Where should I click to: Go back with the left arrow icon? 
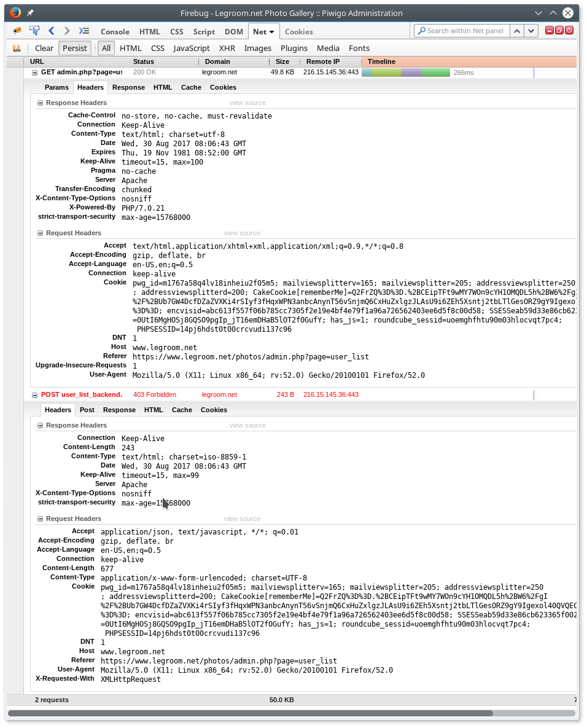(x=52, y=31)
